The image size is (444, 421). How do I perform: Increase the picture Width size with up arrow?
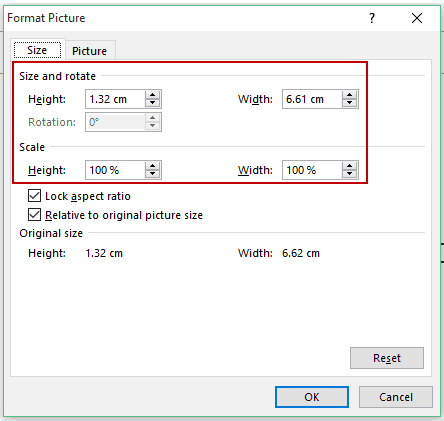point(349,95)
